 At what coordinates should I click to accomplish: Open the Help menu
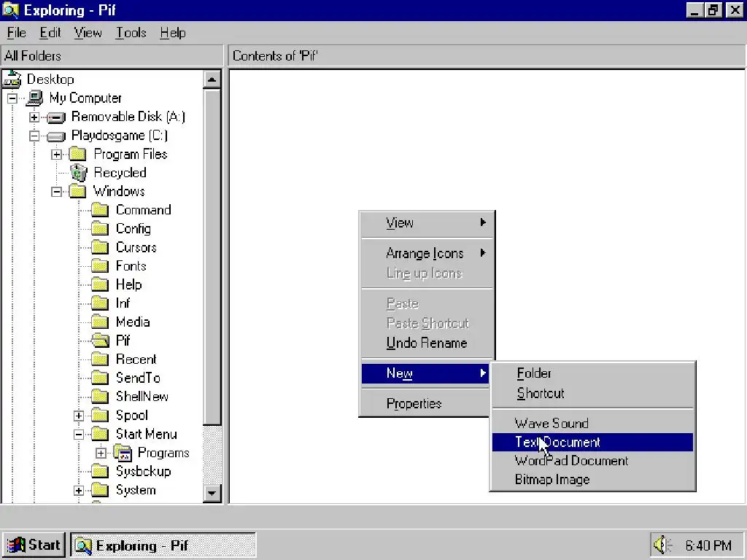172,33
